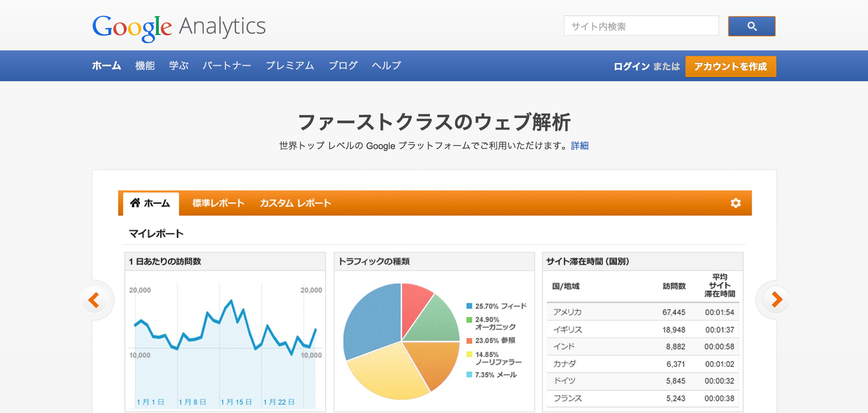Click the orange 参照 legend swatch

(469, 341)
